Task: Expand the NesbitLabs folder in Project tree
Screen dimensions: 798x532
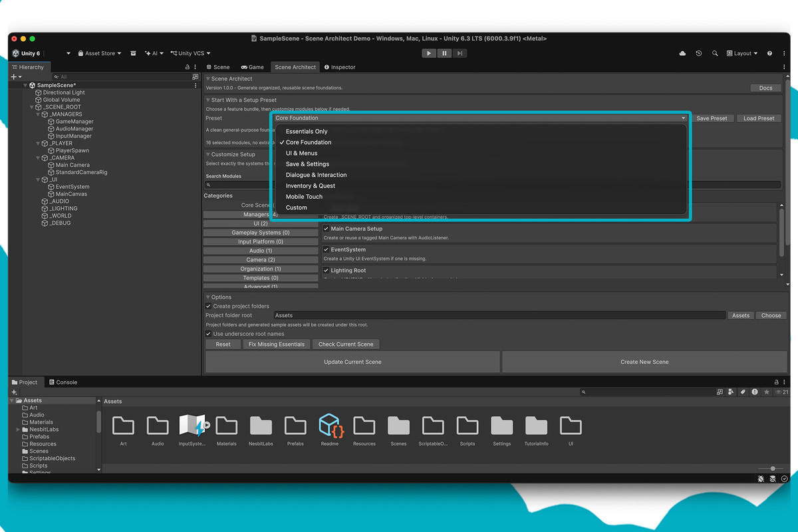Action: click(18, 430)
